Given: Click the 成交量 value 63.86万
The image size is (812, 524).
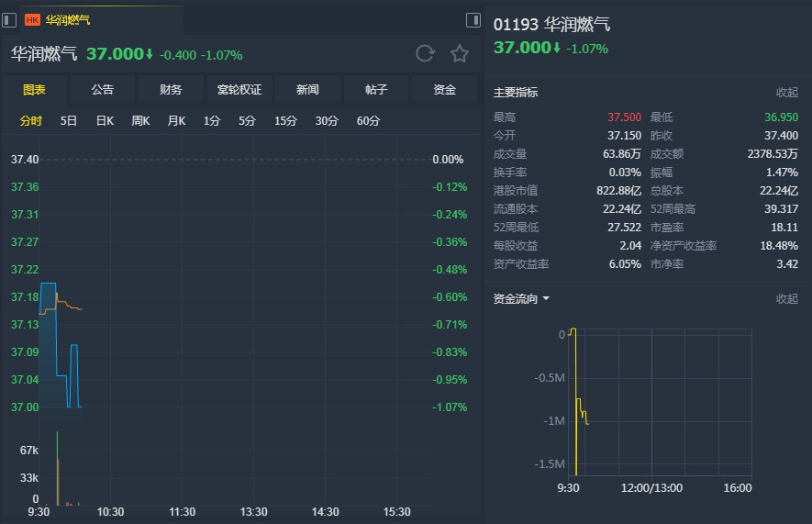Looking at the screenshot, I should 622,154.
